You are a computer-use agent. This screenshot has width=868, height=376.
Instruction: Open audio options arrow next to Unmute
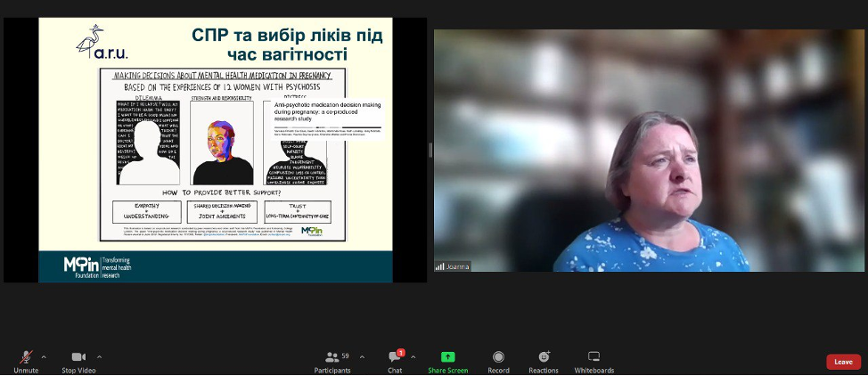tap(44, 356)
